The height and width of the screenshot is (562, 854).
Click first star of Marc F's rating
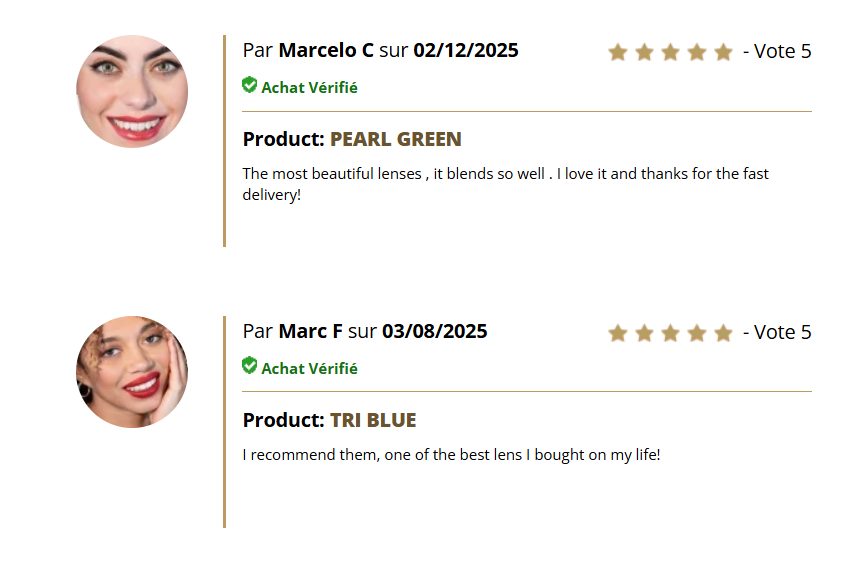[618, 333]
